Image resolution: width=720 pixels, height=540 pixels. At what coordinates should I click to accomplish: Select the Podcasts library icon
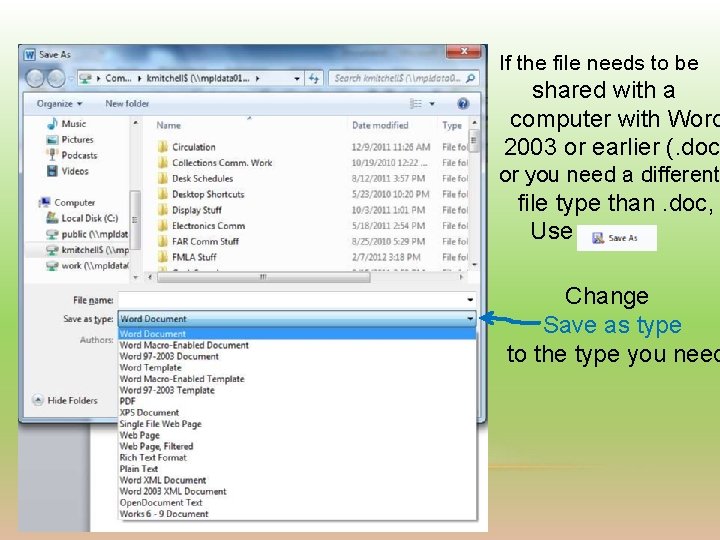(x=52, y=155)
